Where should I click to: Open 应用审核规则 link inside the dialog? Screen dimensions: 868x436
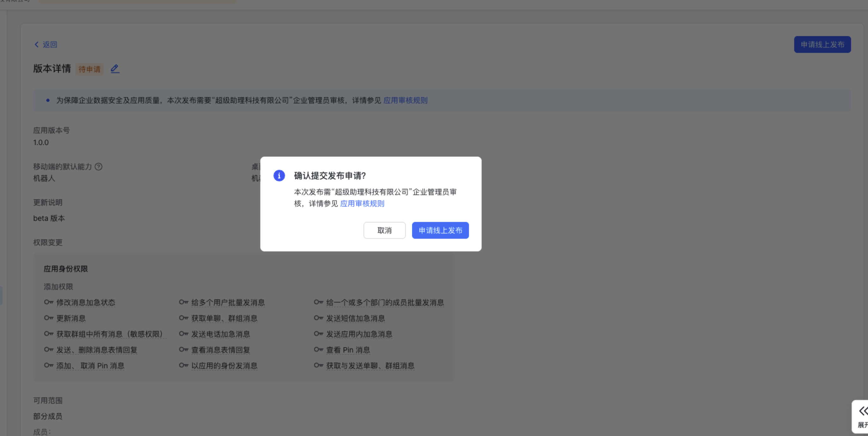(362, 203)
